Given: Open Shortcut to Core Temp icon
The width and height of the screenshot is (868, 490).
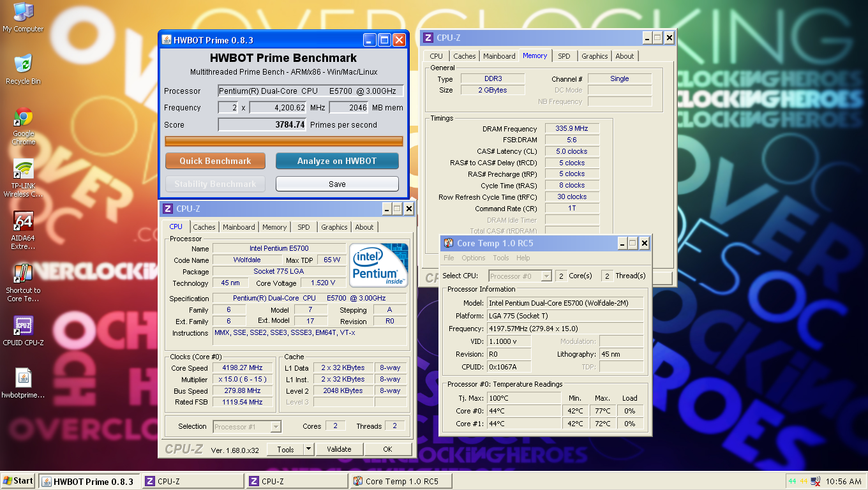Looking at the screenshot, I should [24, 283].
